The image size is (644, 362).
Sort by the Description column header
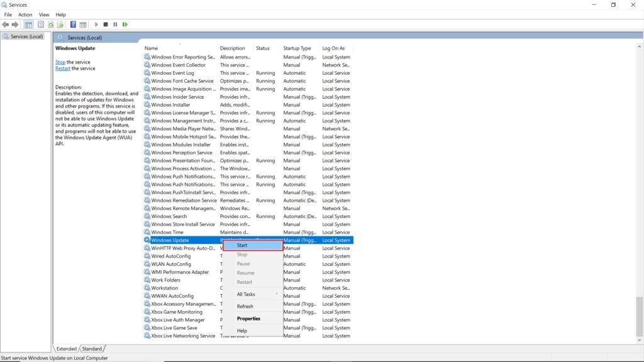coord(236,48)
